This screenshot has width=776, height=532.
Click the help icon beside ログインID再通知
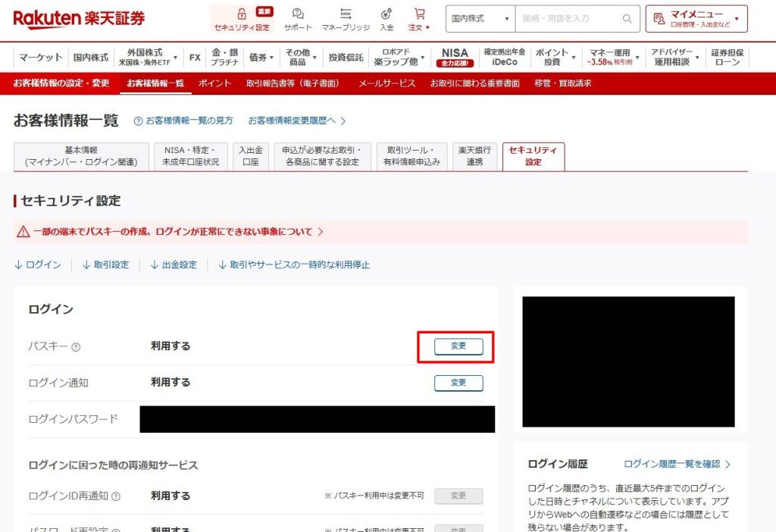pos(116,496)
